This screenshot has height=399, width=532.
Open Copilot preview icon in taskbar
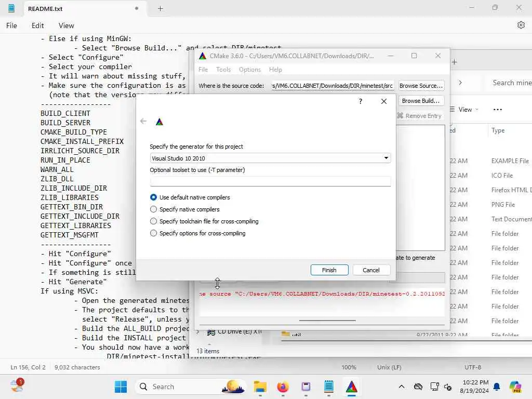pos(515,387)
